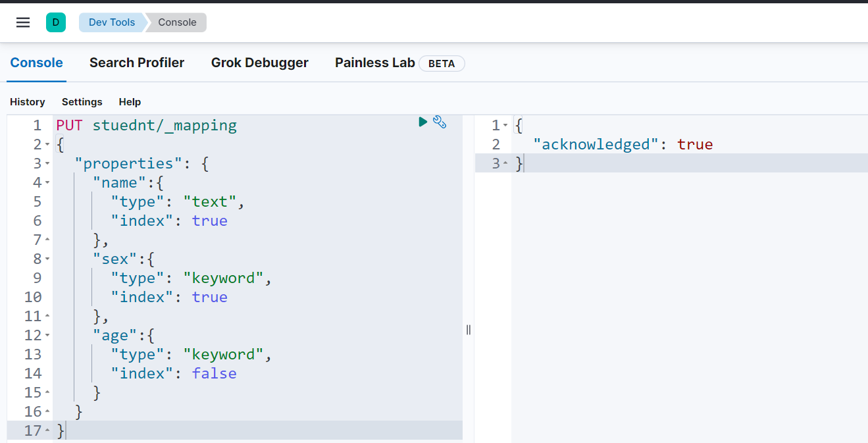Open the History panel
This screenshot has height=443, width=868.
(28, 102)
